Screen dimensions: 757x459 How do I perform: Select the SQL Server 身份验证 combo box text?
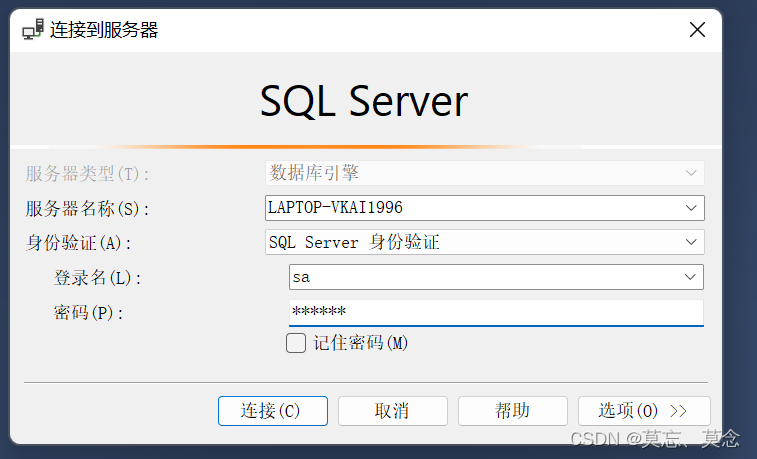point(354,242)
